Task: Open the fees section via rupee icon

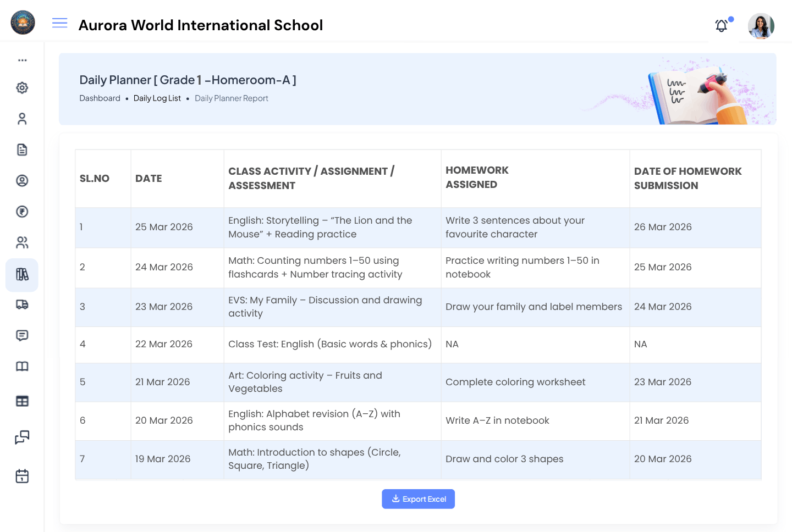Action: 22,212
